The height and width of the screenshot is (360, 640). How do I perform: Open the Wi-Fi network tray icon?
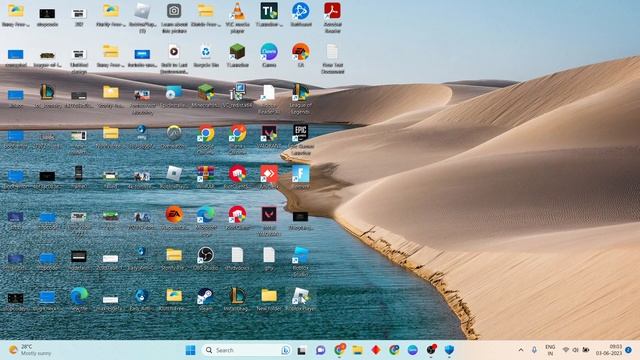(x=566, y=350)
